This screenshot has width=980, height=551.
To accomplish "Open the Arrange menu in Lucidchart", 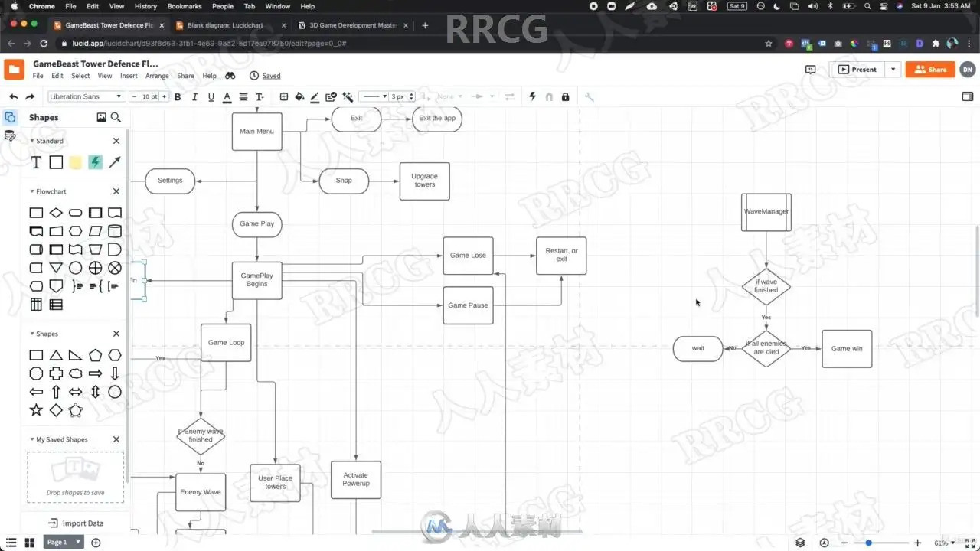I will (x=157, y=76).
